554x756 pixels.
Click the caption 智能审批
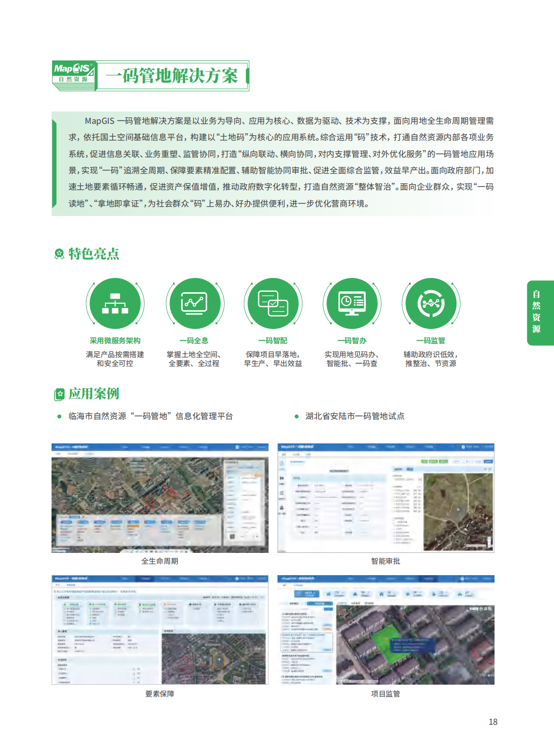(386, 561)
